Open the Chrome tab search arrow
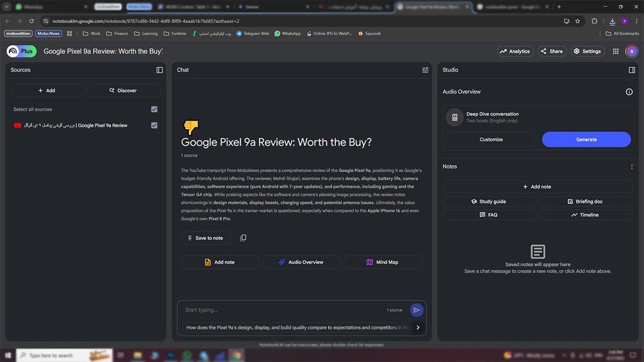This screenshot has height=362, width=644. [7, 7]
